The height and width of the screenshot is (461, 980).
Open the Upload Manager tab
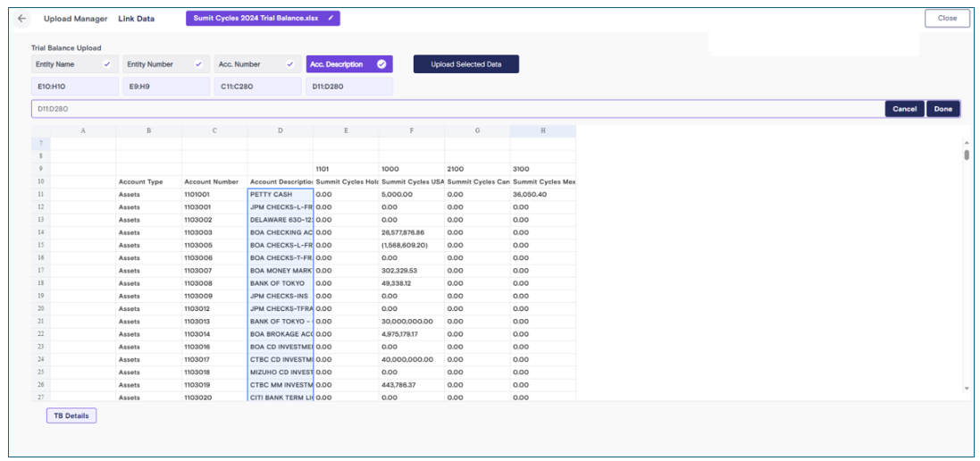[76, 18]
